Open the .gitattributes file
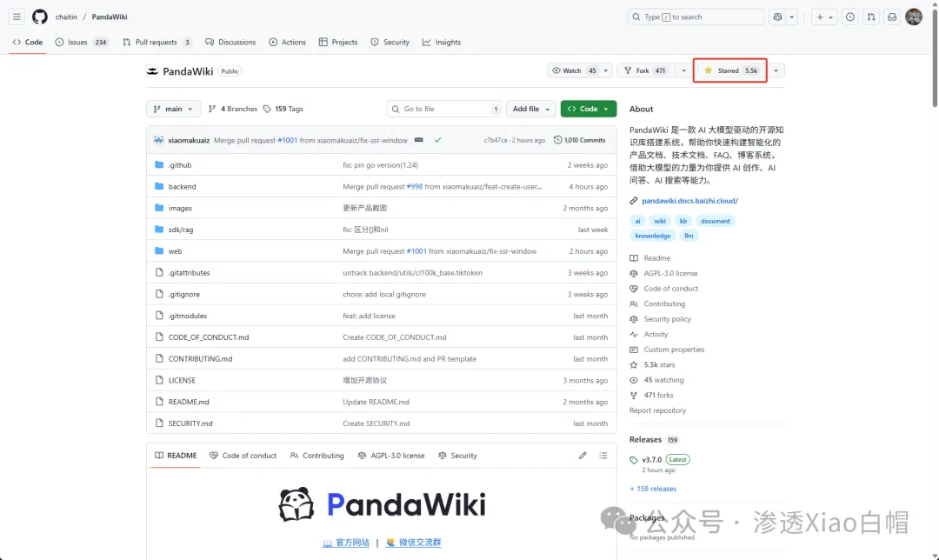Viewport: 939px width, 560px height. [190, 272]
